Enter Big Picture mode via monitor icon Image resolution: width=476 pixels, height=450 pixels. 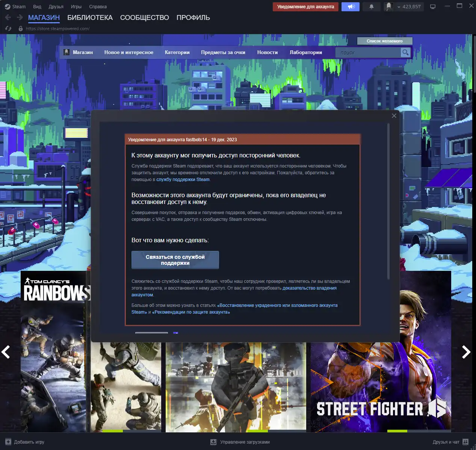point(433,7)
